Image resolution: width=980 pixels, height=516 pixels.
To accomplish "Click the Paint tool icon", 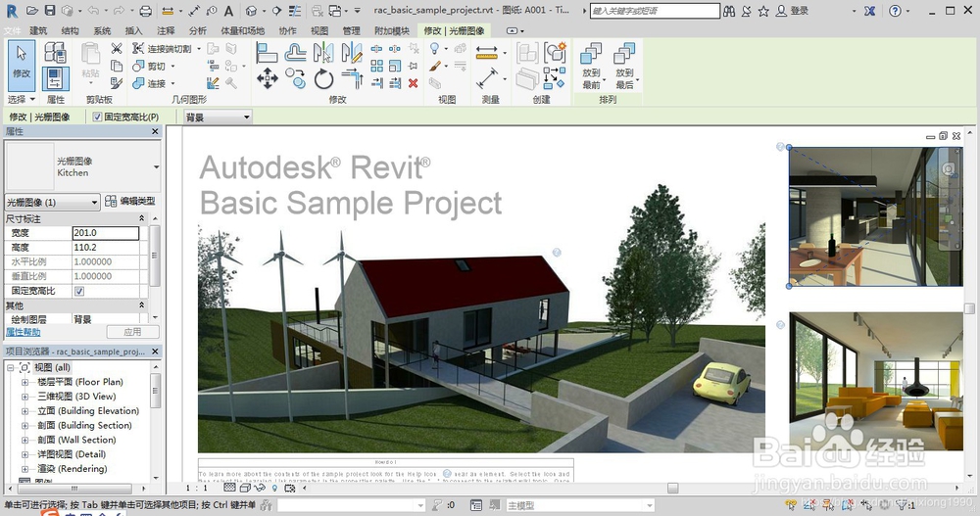I will click(x=436, y=66).
